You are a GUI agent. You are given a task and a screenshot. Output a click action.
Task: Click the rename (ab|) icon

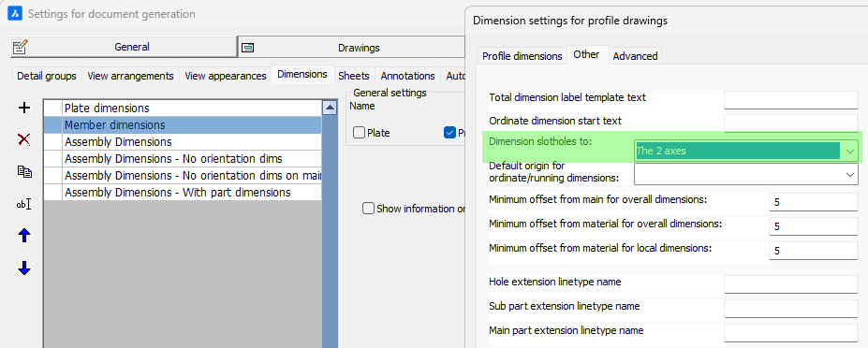click(23, 204)
